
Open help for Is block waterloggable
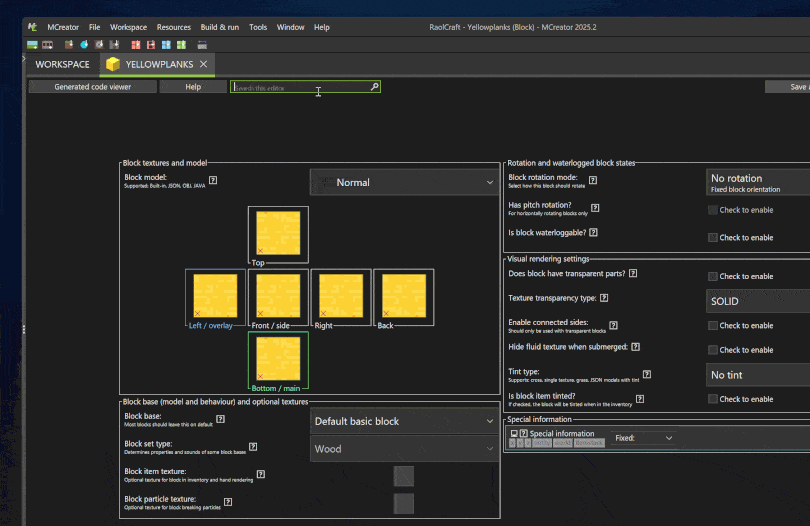tap(594, 233)
